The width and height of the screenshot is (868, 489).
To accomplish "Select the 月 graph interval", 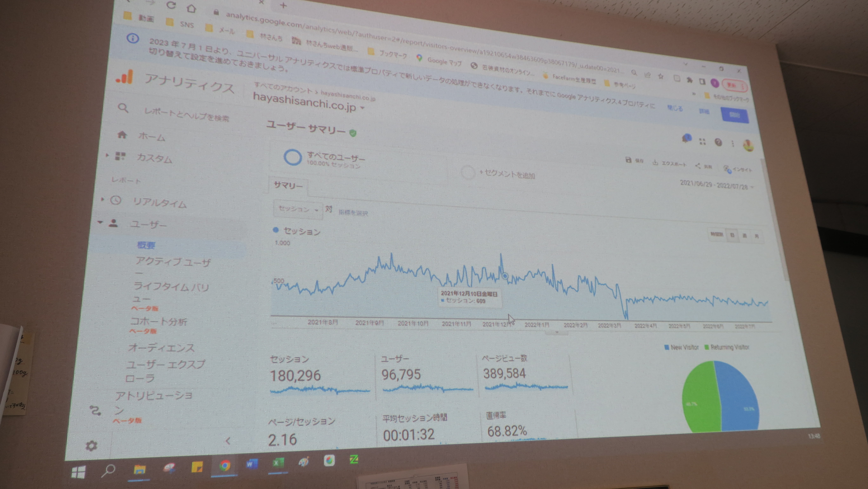I will coord(756,236).
